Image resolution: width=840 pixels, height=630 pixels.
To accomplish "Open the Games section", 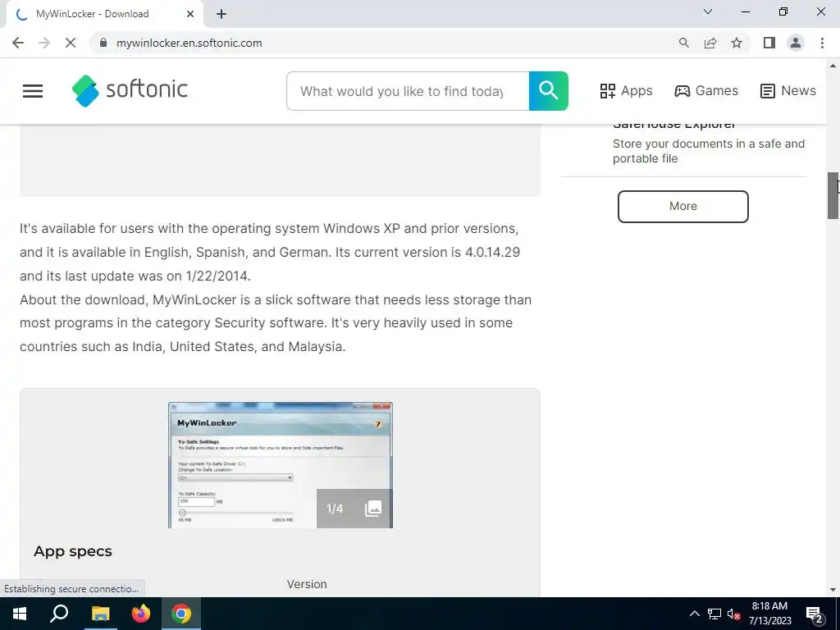I will click(706, 90).
